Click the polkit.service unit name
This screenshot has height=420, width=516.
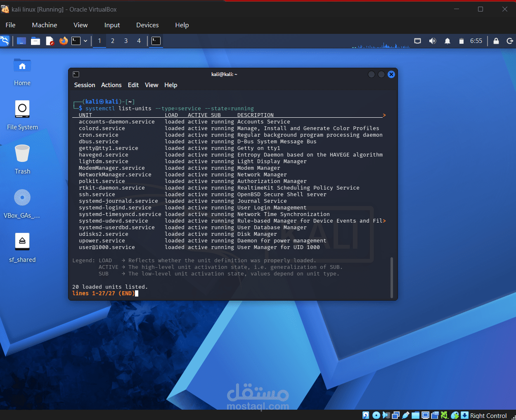[102, 181]
